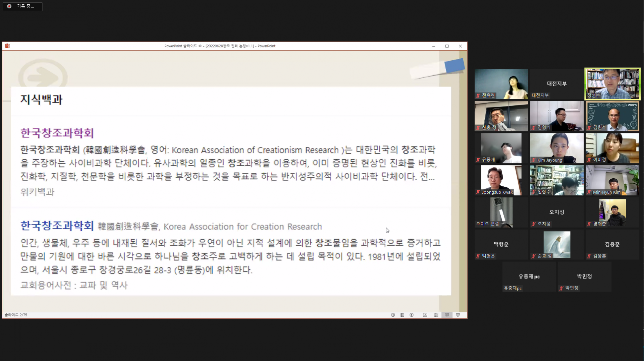The image size is (644, 361).
Task: Click the 지식백과 section heading
Action: (41, 100)
